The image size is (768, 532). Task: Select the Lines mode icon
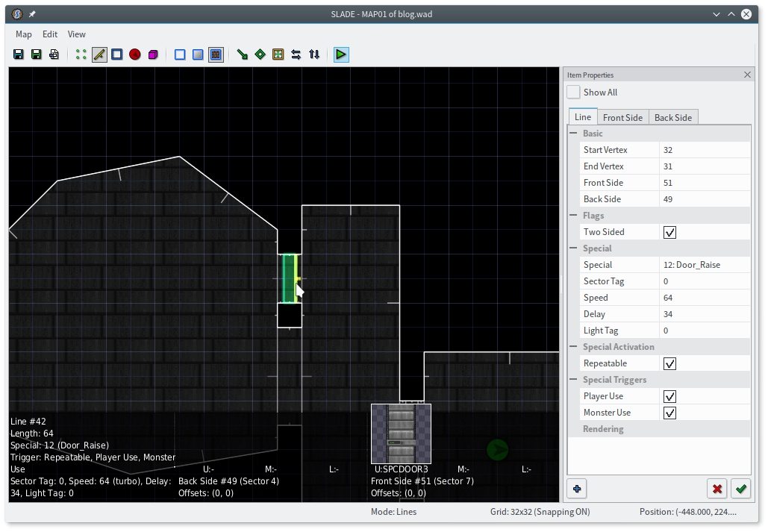click(x=99, y=54)
